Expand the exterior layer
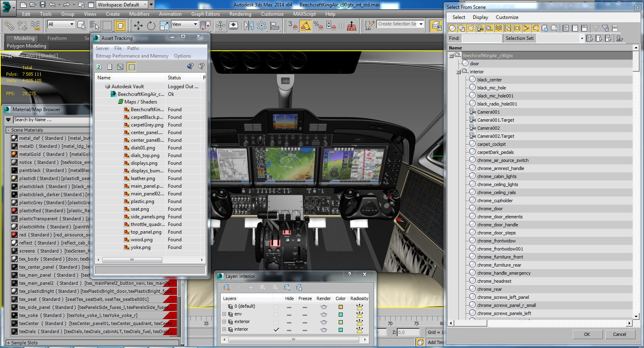644x348 pixels. (x=224, y=322)
